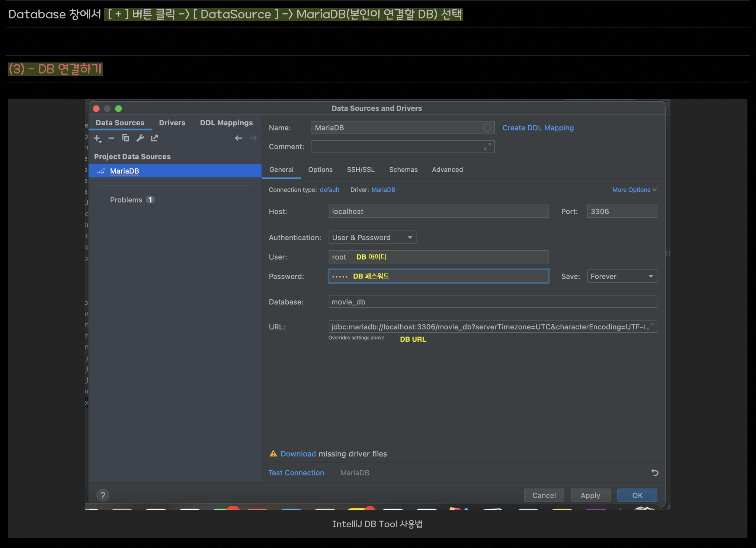Click the revert changes undo icon

coord(655,473)
